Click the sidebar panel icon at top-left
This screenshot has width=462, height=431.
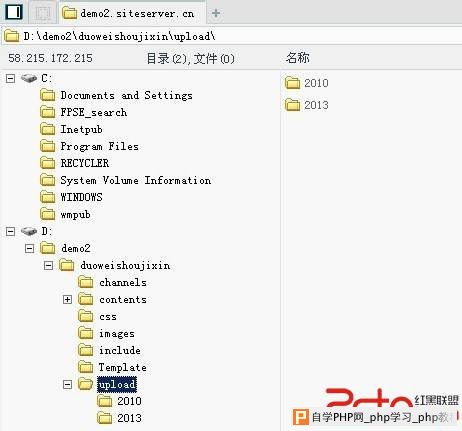pos(14,12)
